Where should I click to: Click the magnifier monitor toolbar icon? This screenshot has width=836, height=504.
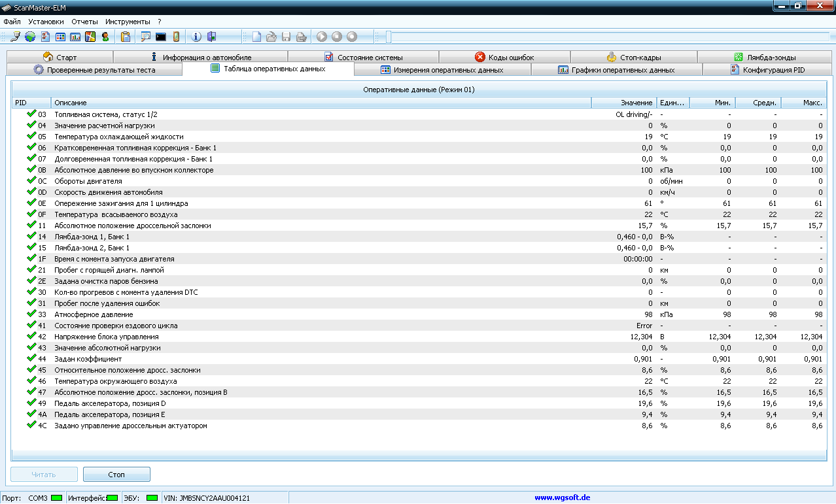pos(146,37)
